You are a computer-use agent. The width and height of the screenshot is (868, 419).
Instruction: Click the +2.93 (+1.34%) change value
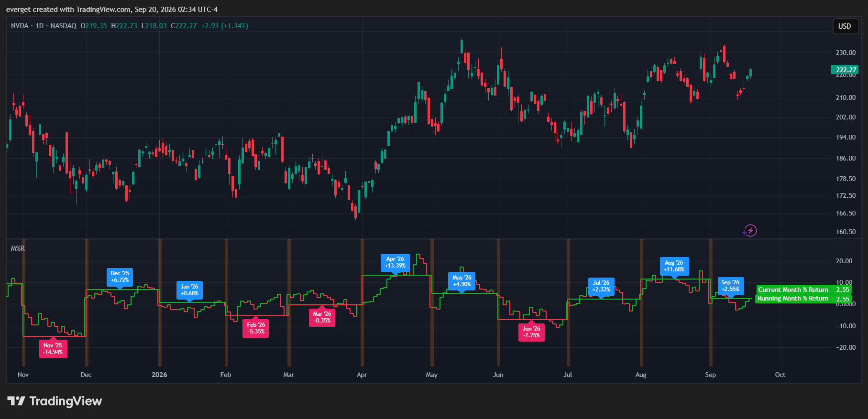(224, 26)
